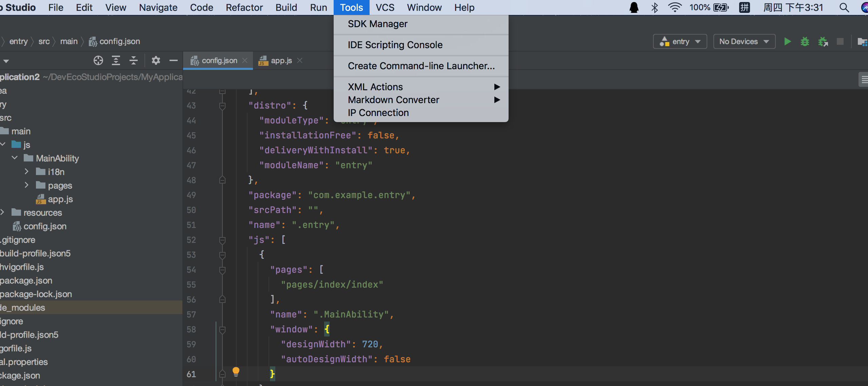The width and height of the screenshot is (868, 386).
Task: Close the app.js editor tab
Action: tap(300, 60)
